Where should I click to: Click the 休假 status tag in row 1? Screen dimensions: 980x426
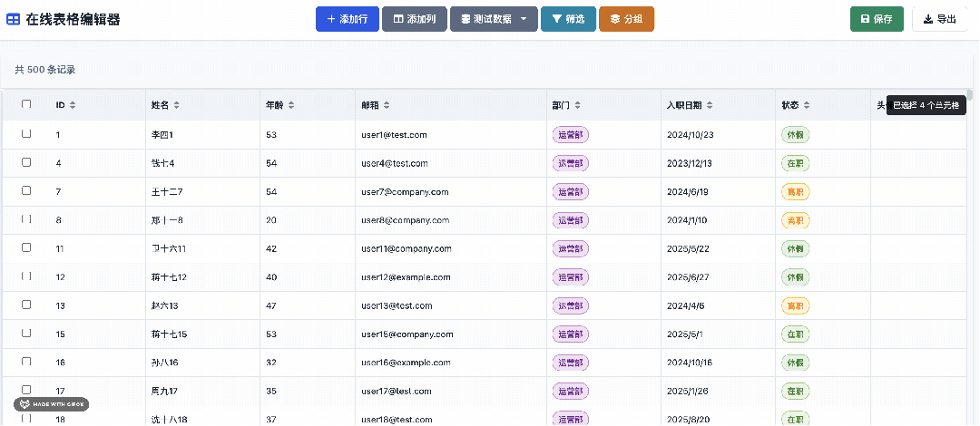pos(795,135)
